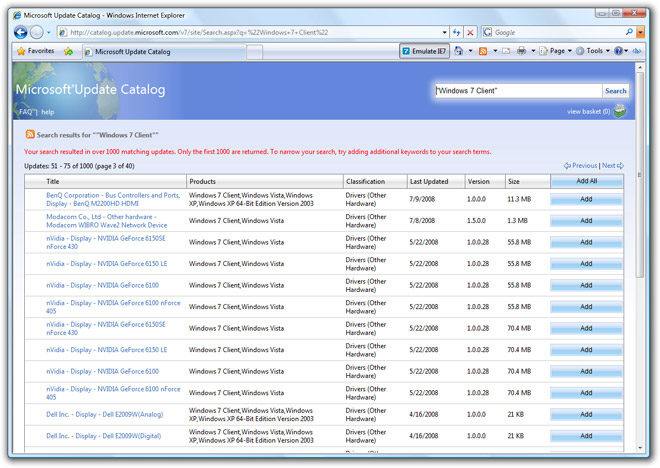Click the orange RSS Feeds icon in the command bar
This screenshot has height=468, width=660.
483,51
